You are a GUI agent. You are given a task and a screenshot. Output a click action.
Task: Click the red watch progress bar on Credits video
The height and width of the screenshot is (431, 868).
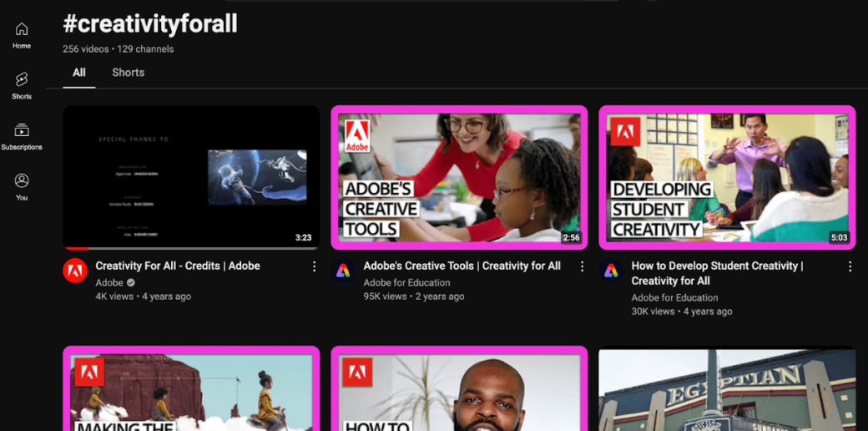click(76, 248)
